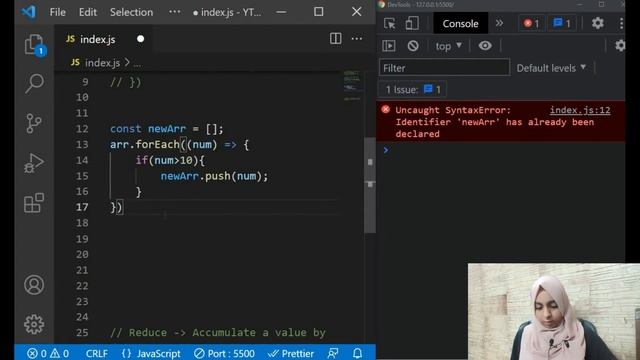Viewport: 640px width, 360px height.
Task: Click the VS Code logo icon
Action: click(x=29, y=11)
